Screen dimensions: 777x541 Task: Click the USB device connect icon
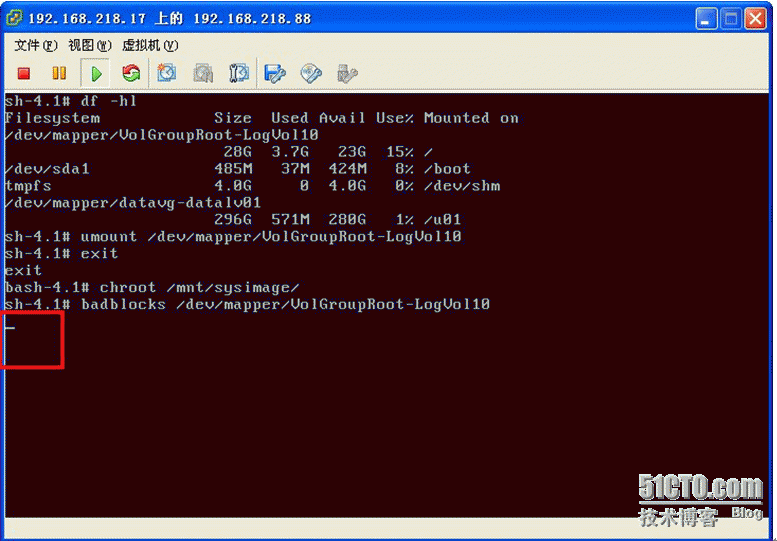(347, 73)
